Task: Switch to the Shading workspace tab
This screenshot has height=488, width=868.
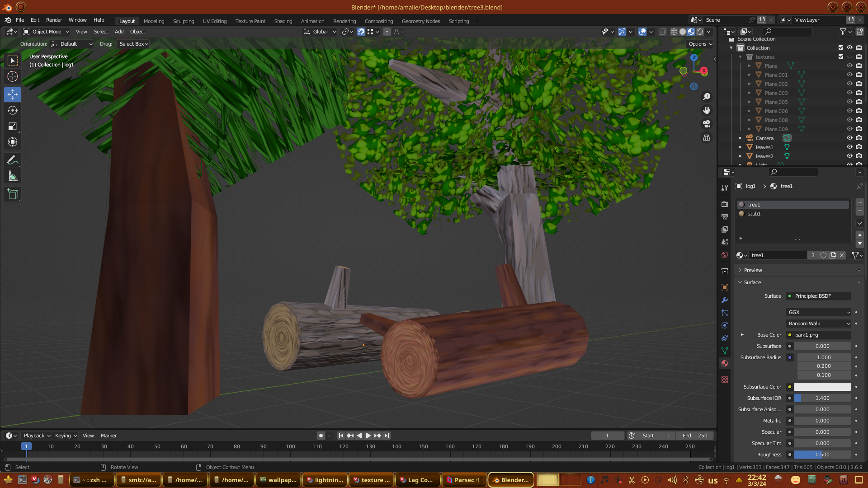Action: tap(283, 21)
